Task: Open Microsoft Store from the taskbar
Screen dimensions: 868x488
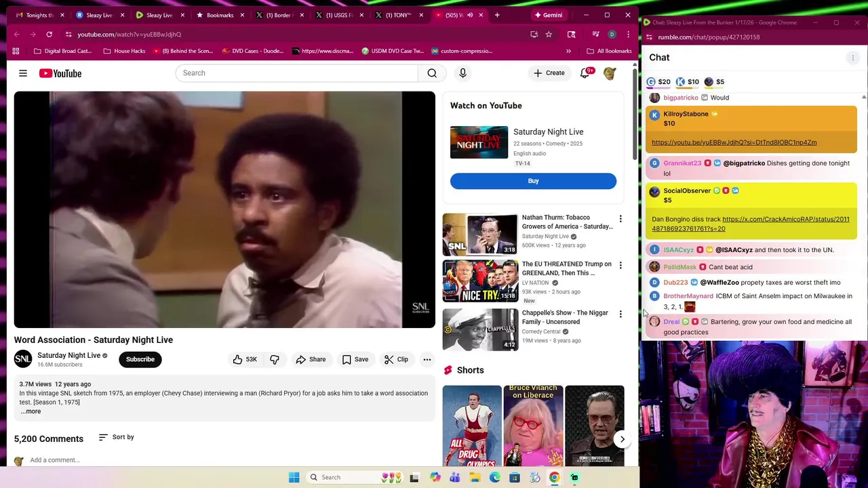Action: [515, 477]
